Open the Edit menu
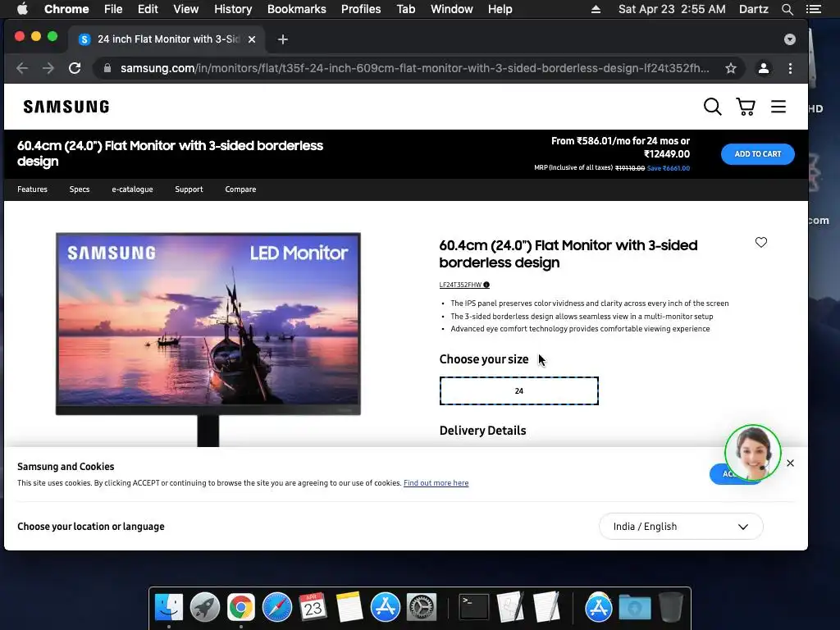The image size is (840, 630). [148, 9]
